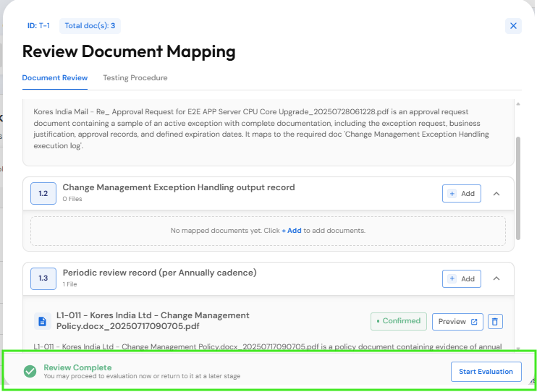Collapse the Periodic review record section

click(496, 278)
